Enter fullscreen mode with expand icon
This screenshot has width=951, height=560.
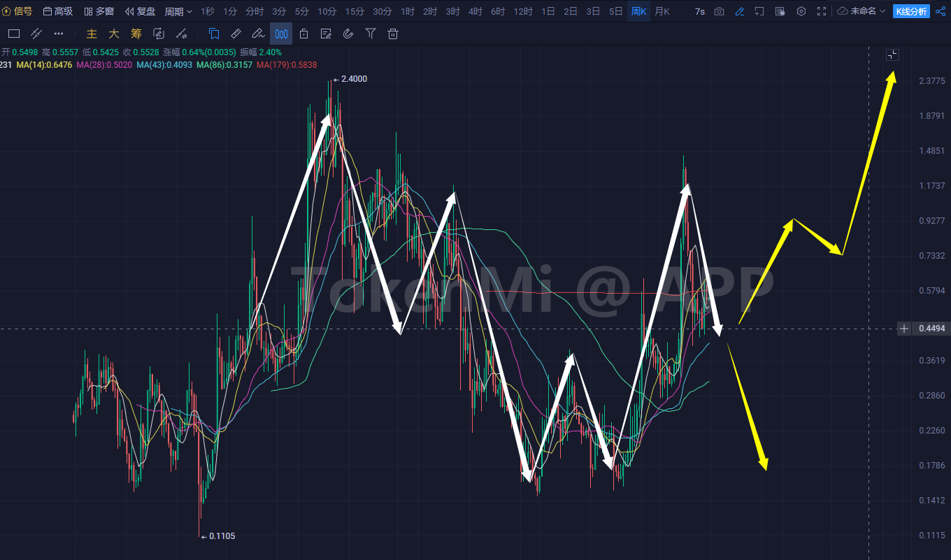point(822,12)
